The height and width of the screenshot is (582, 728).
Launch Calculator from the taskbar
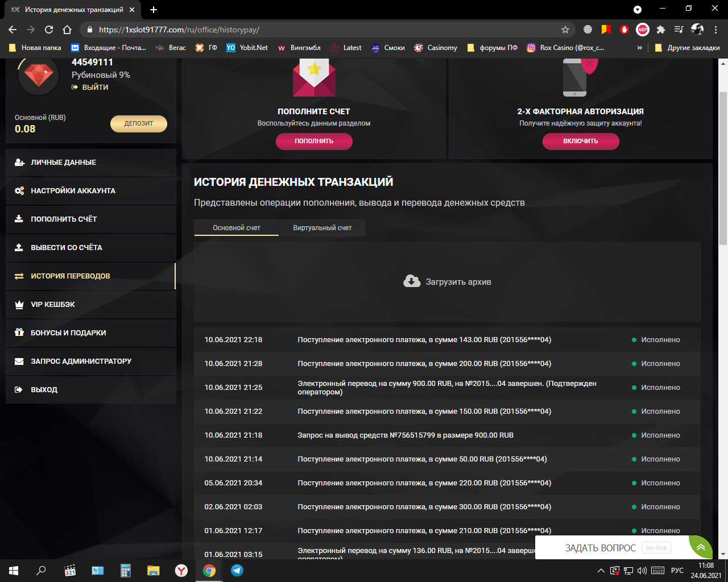[126, 571]
